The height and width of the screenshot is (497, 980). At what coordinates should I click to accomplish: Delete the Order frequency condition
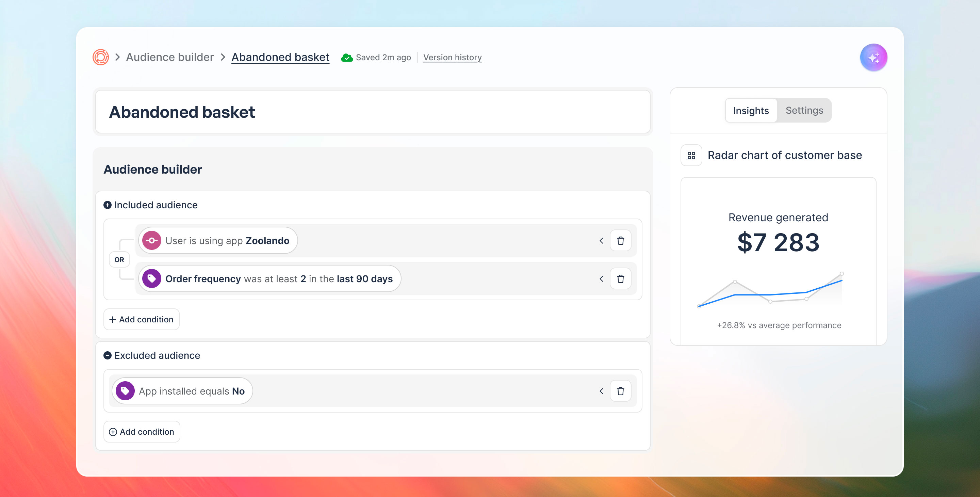coord(620,278)
